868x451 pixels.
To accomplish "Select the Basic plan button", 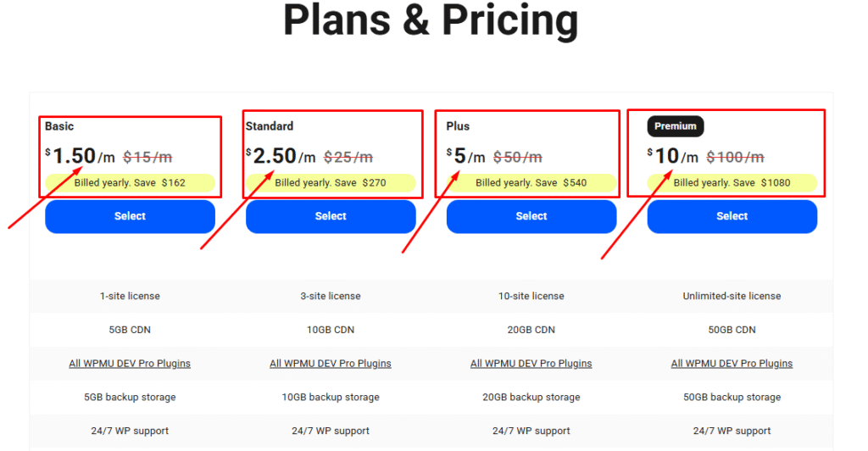I will 130,216.
